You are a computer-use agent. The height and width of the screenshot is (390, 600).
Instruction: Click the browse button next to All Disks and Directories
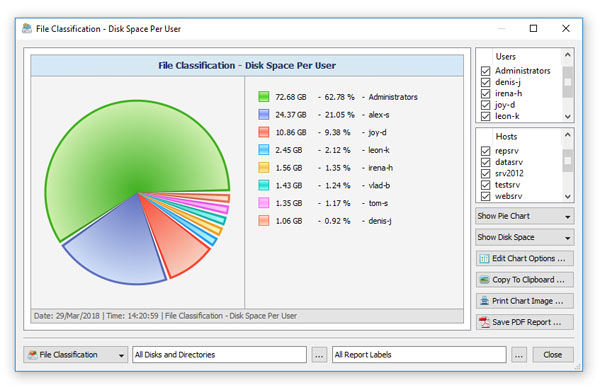click(319, 355)
